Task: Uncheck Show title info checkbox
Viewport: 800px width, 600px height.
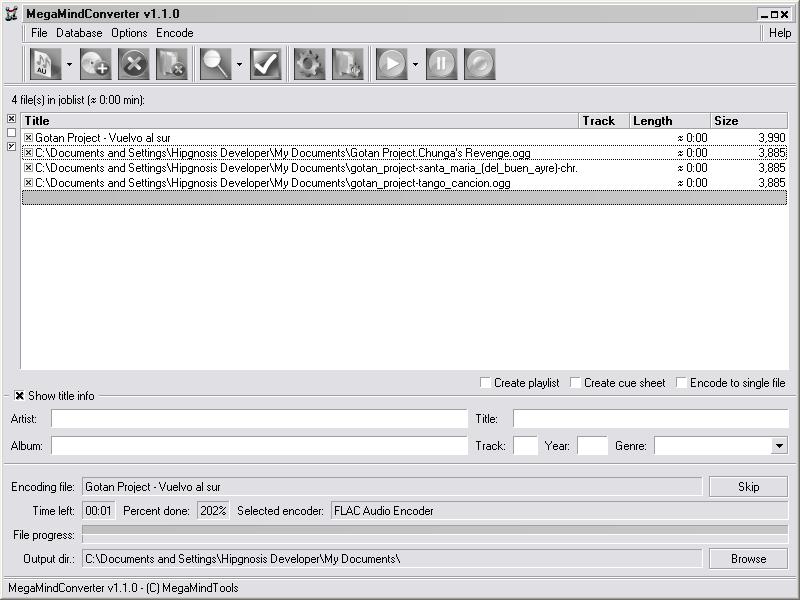Action: (x=19, y=396)
